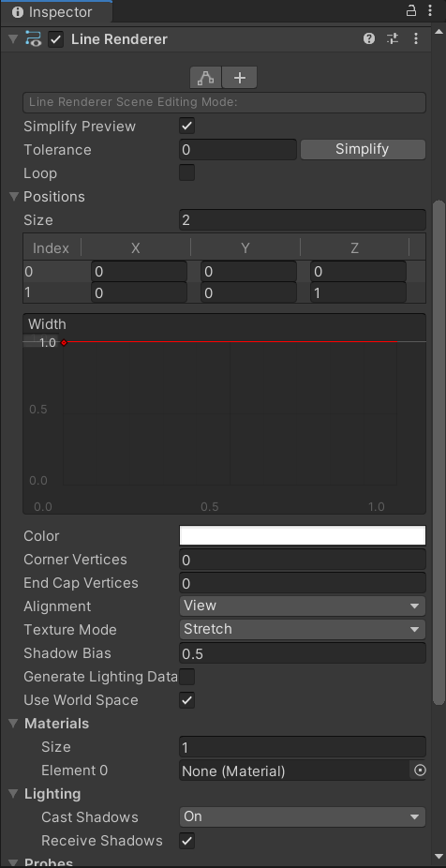Select the Inspector tab
446x868 pixels.
coord(56,11)
